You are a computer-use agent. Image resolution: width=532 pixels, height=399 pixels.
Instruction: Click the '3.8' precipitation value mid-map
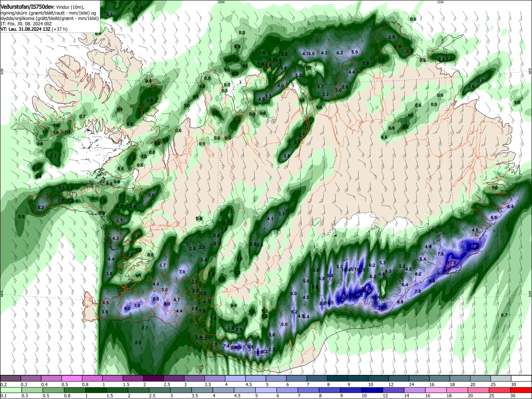click(x=286, y=156)
